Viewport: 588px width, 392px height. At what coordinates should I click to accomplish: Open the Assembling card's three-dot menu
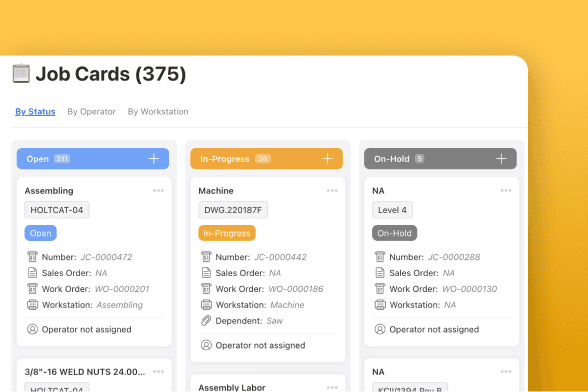pos(158,191)
